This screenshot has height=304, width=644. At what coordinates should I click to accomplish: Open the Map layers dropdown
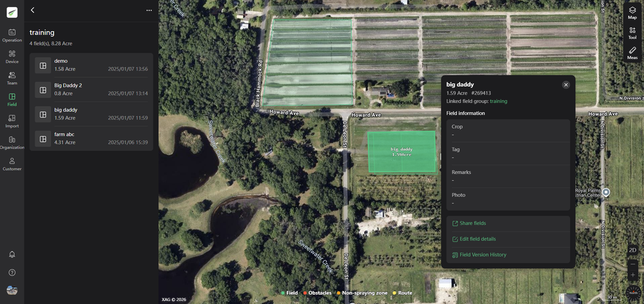pyautogui.click(x=632, y=13)
